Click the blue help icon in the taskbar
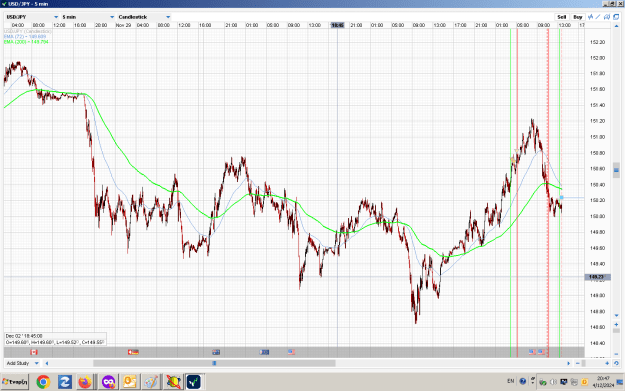The height and width of the screenshot is (391, 625). pyautogui.click(x=523, y=381)
